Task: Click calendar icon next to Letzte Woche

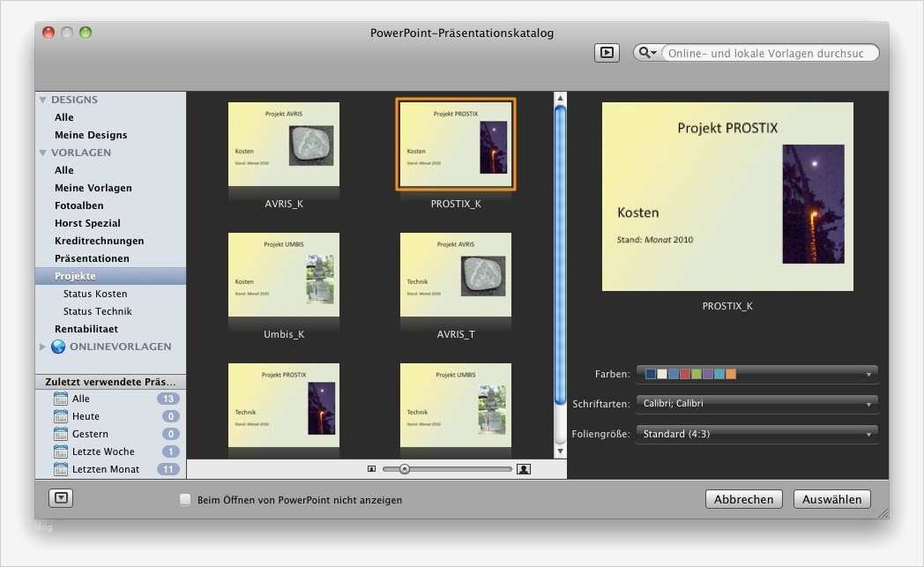Action: (61, 451)
